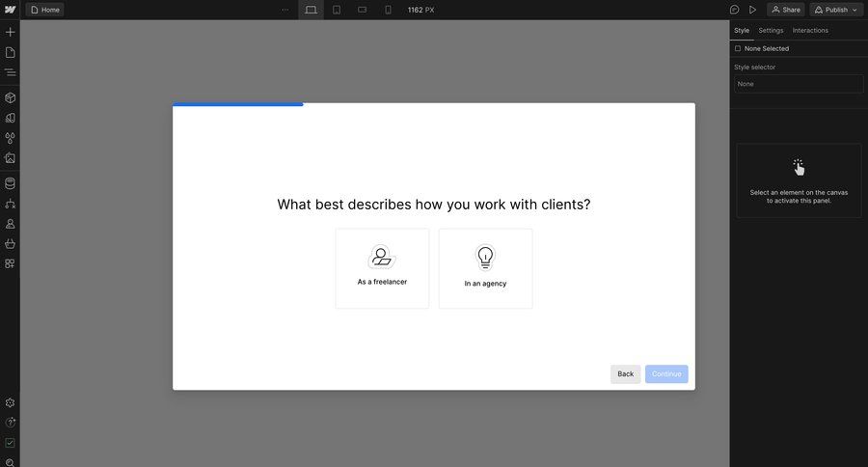868x467 pixels.
Task: Click the pointer hand select-element icon
Action: coord(799,167)
